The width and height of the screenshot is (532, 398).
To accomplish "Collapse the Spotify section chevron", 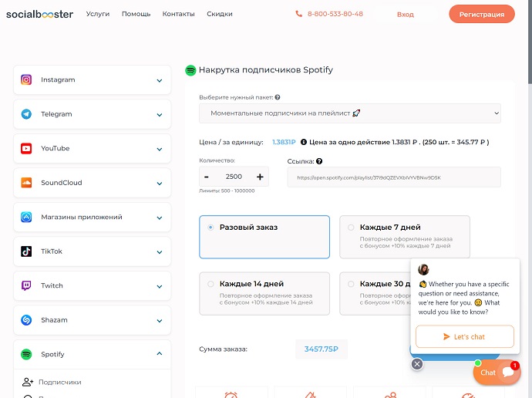I will (160, 353).
